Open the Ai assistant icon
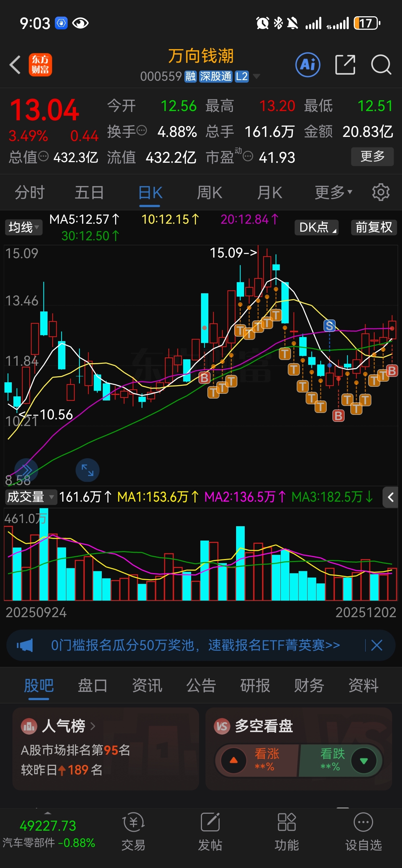The image size is (402, 868). [x=308, y=65]
